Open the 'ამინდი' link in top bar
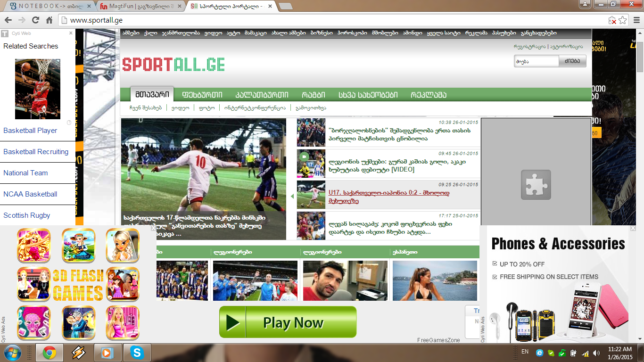Screen dimensions: 644x362 [413, 33]
